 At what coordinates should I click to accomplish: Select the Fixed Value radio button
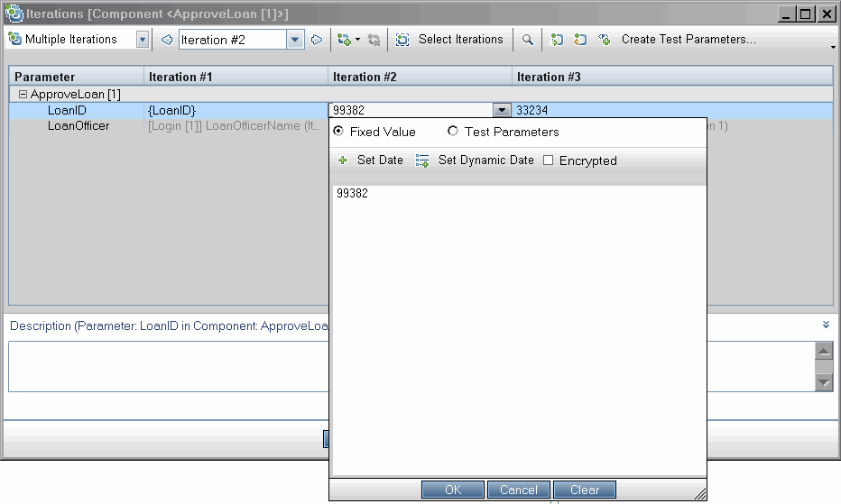(338, 132)
